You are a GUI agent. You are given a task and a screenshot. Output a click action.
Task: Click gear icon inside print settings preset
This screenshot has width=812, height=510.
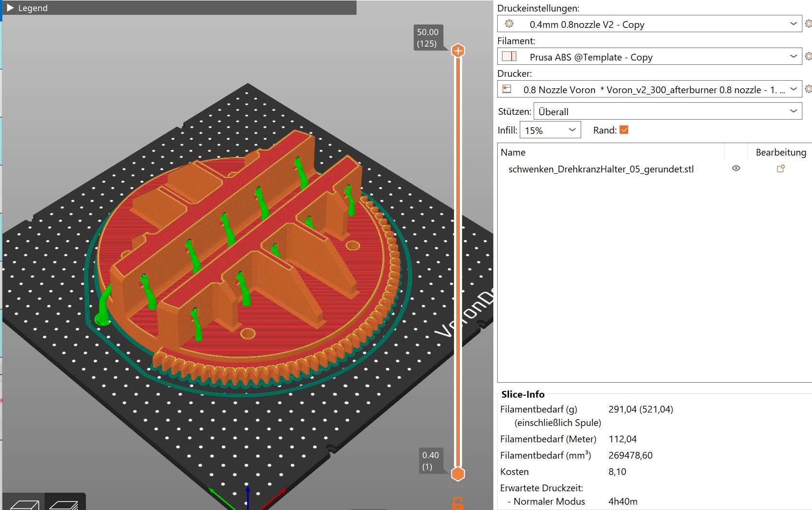click(x=509, y=24)
